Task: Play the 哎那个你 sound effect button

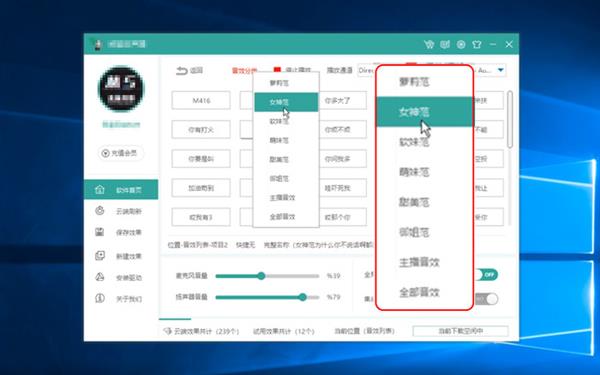Action: click(343, 217)
